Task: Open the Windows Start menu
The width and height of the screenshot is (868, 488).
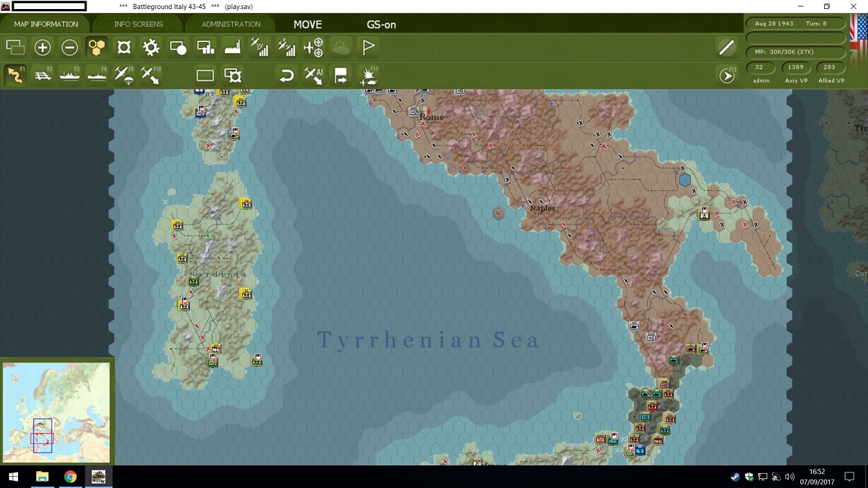Action: [14, 477]
